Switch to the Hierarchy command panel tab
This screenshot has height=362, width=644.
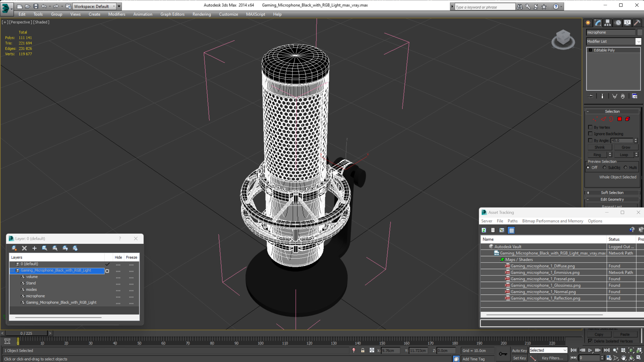pos(607,23)
